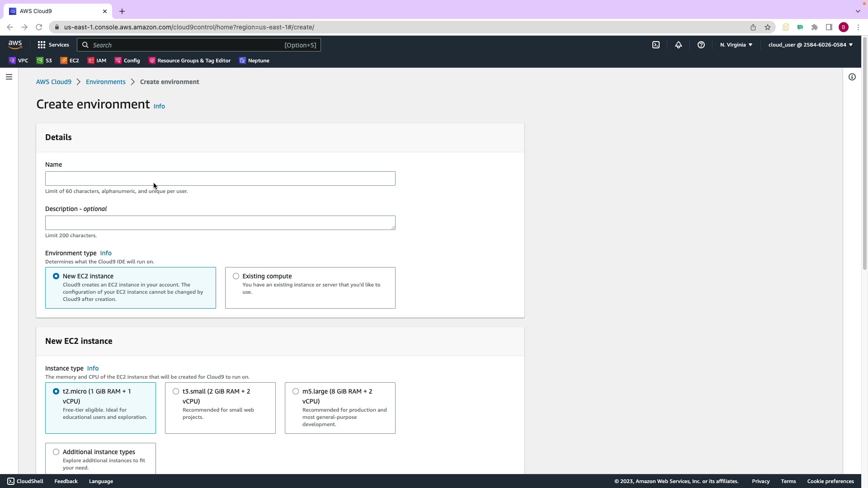This screenshot has width=868, height=488.
Task: Open the EC2 favorite shortcut
Action: (x=70, y=61)
